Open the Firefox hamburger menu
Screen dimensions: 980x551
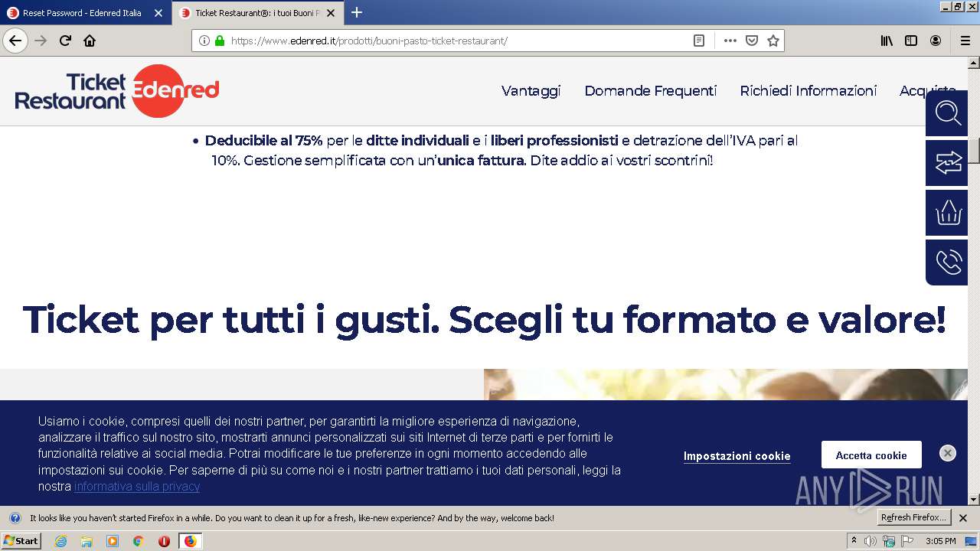965,41
